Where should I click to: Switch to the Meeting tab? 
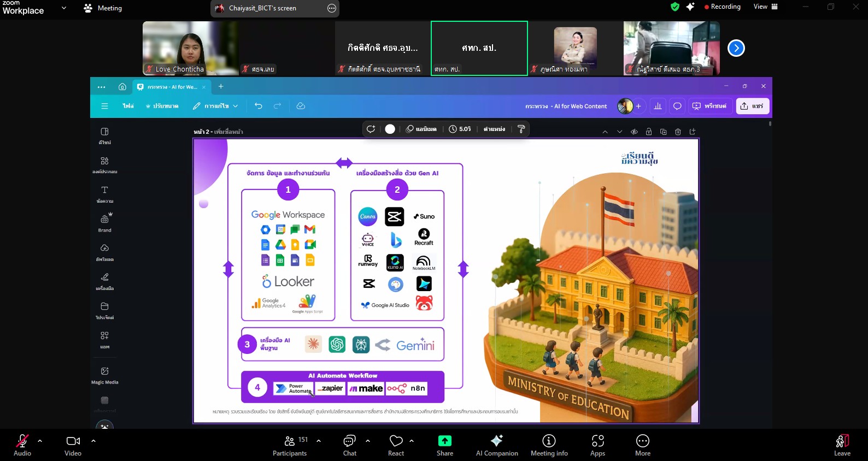pyautogui.click(x=103, y=8)
